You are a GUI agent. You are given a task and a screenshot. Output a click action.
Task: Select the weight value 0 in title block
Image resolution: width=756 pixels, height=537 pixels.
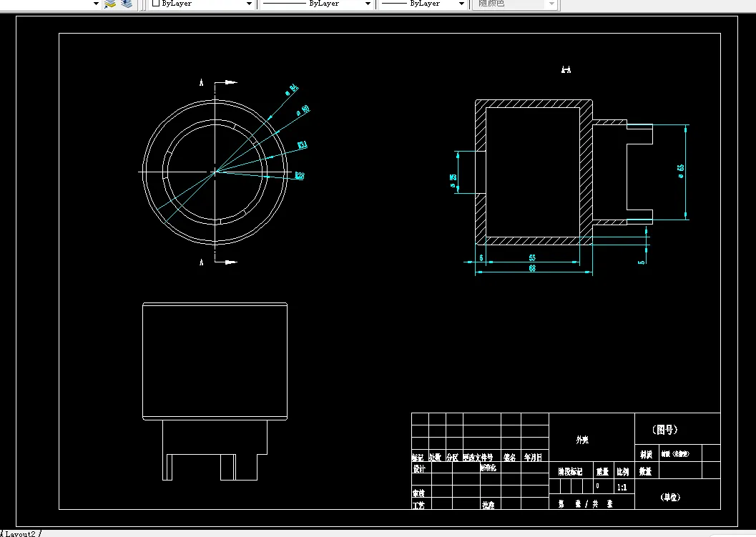[x=598, y=486]
